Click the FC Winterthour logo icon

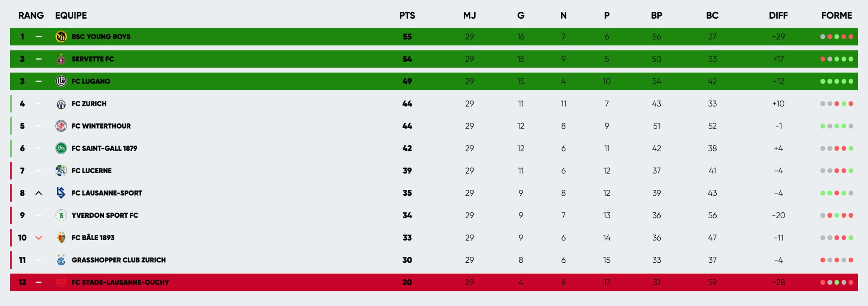pyautogui.click(x=61, y=126)
